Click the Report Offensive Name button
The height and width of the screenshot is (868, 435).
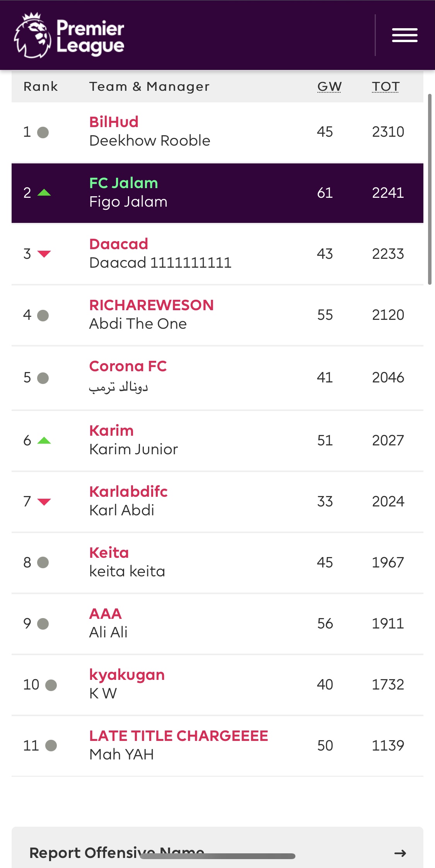tap(116, 852)
